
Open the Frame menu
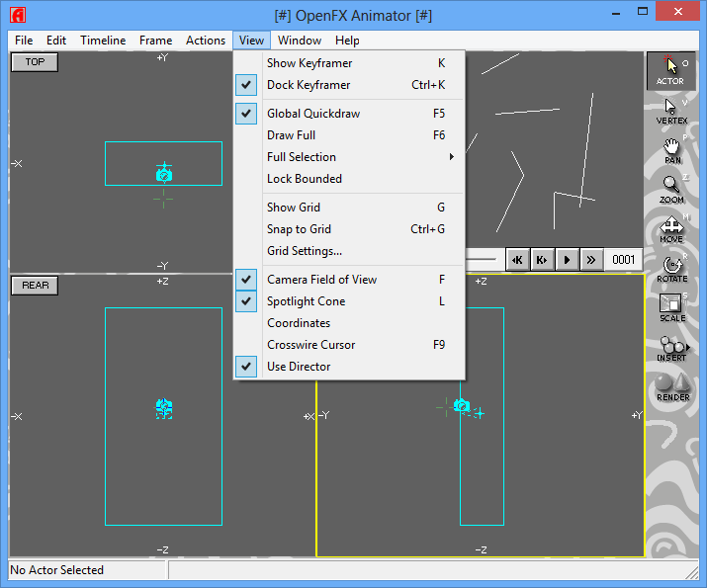pos(155,41)
